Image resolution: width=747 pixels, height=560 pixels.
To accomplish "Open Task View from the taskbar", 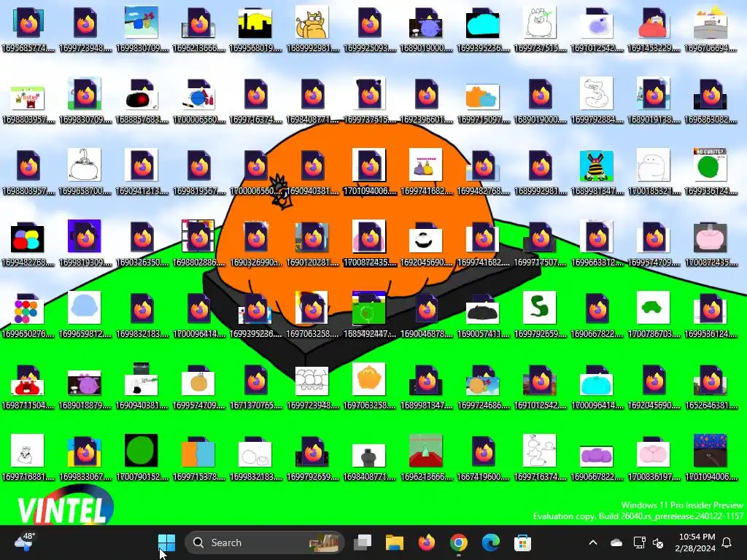I will click(x=363, y=542).
